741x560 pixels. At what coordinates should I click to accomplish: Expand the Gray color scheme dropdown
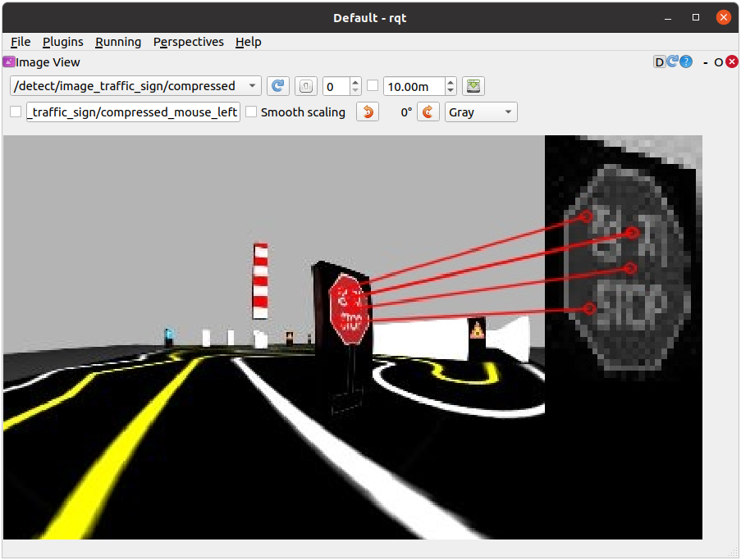click(481, 112)
